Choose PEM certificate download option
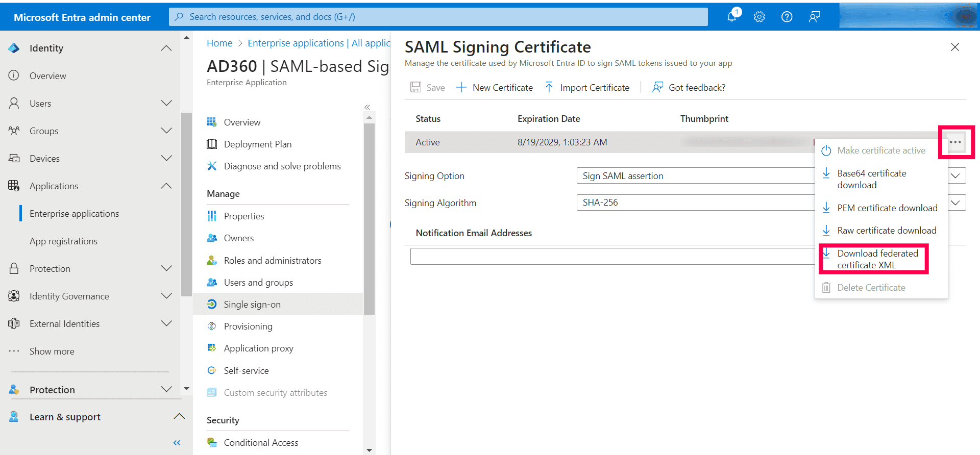Screen dimensions: 980x455 click(887, 208)
